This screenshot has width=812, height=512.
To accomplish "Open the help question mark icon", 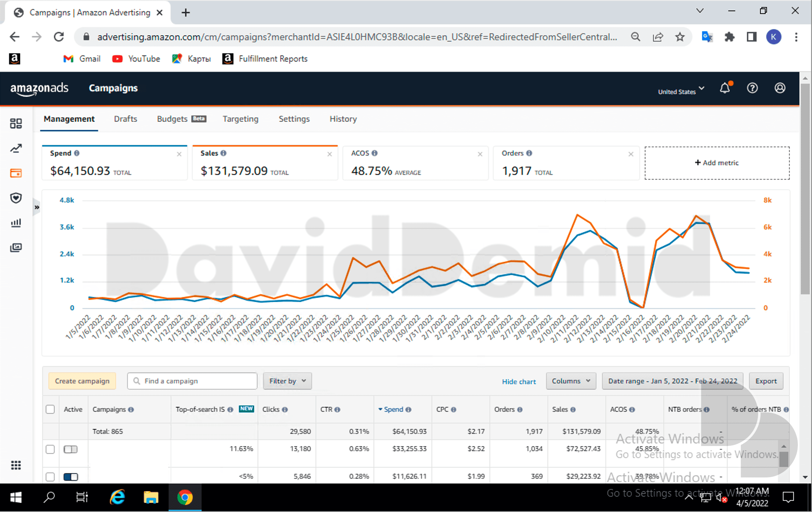I will (752, 88).
